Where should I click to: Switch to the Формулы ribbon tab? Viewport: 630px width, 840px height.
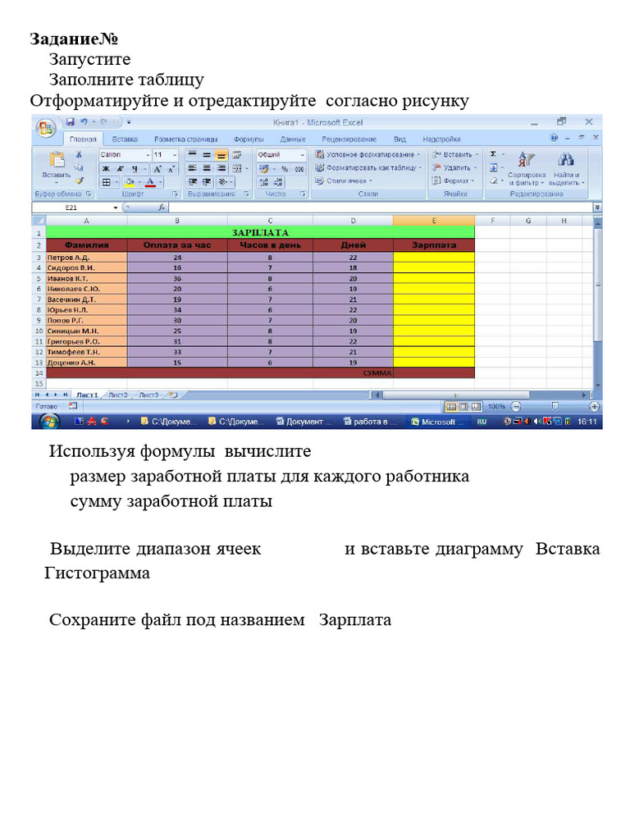click(x=249, y=139)
